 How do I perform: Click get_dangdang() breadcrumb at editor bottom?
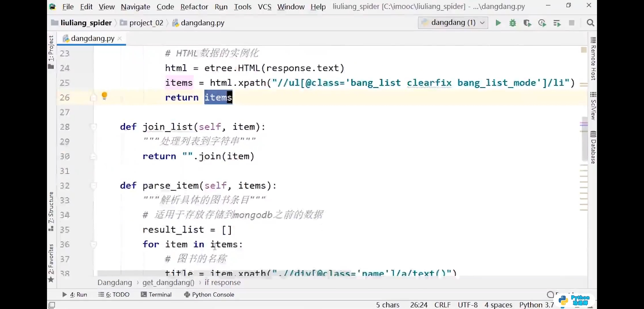tap(168, 283)
